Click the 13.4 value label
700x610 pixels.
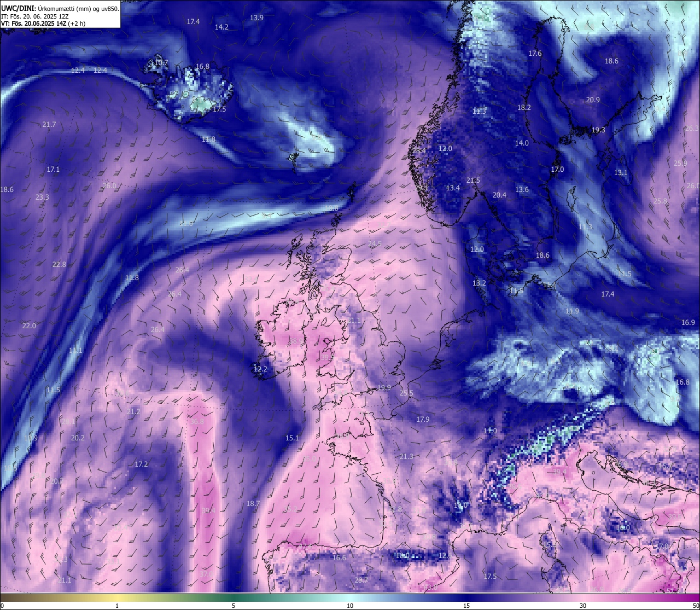coord(453,188)
